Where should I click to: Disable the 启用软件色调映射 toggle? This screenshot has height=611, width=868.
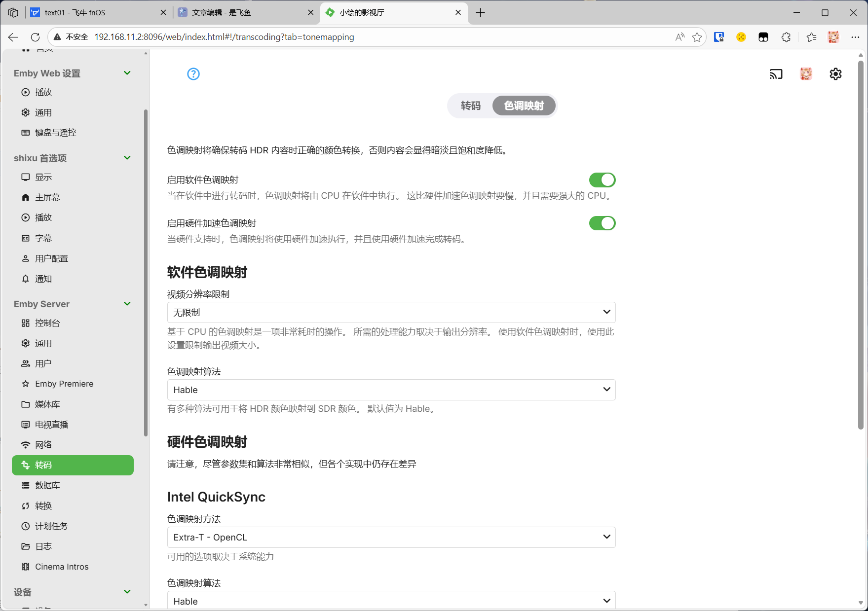pos(602,180)
